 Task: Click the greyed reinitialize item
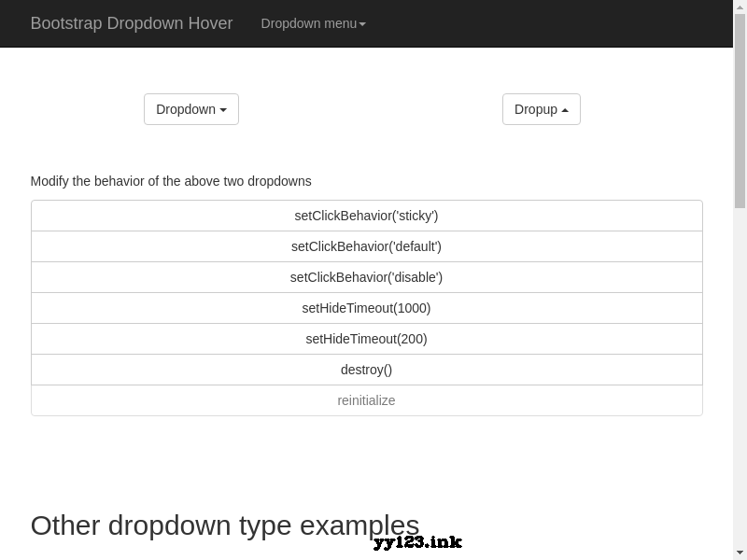point(366,400)
